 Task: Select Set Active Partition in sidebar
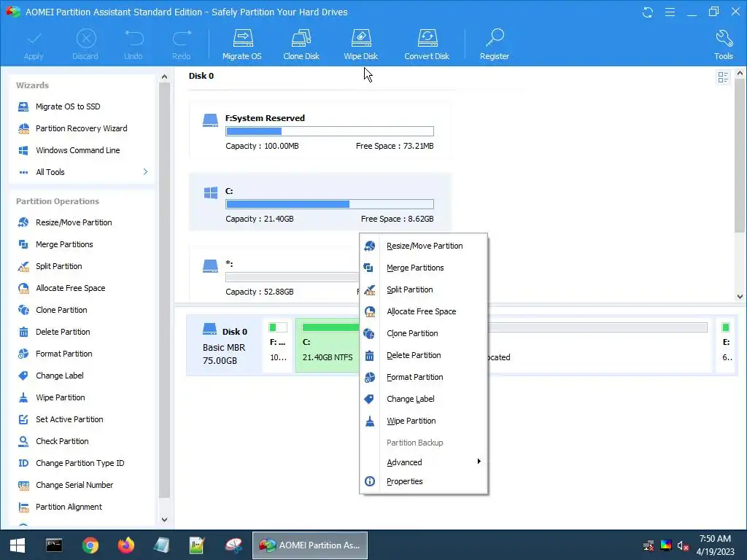(x=60, y=419)
